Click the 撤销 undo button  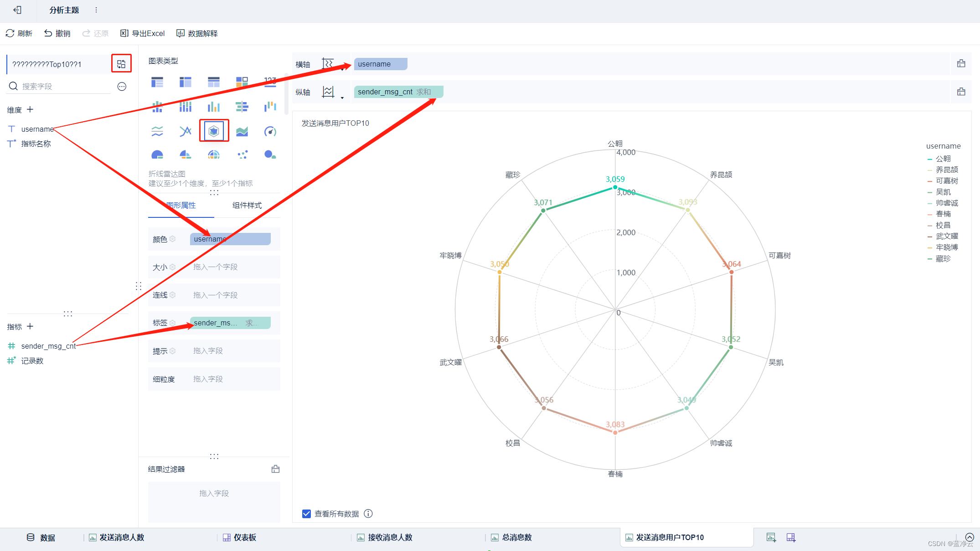click(x=57, y=33)
